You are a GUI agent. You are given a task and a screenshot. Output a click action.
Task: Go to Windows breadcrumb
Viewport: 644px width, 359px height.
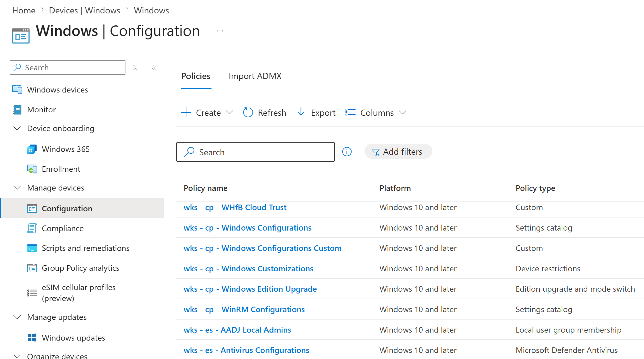[x=151, y=11]
